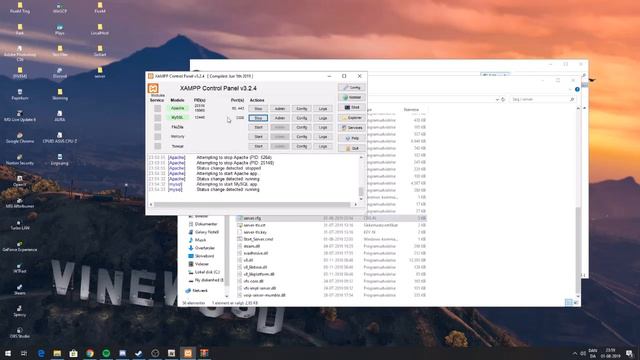Click the refresh icon beside Explorer address bar
This screenshot has width=640, height=360.
pyautogui.click(x=503, y=99)
